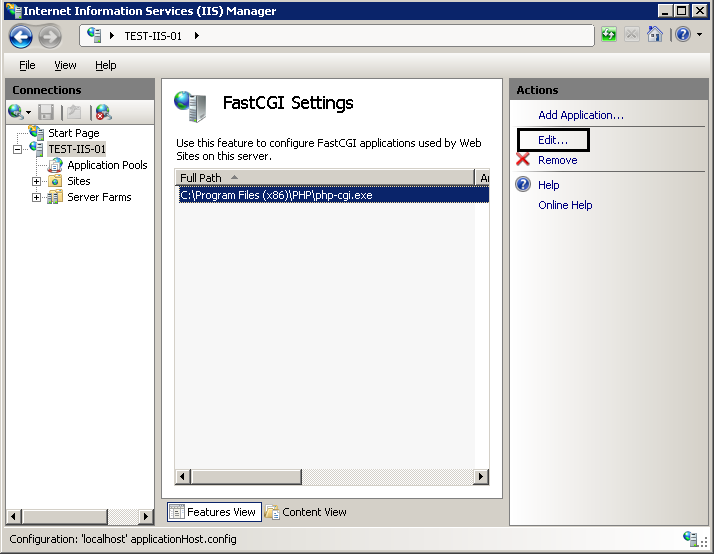
Task: Expand the Server Farms tree node
Action: coord(37,198)
